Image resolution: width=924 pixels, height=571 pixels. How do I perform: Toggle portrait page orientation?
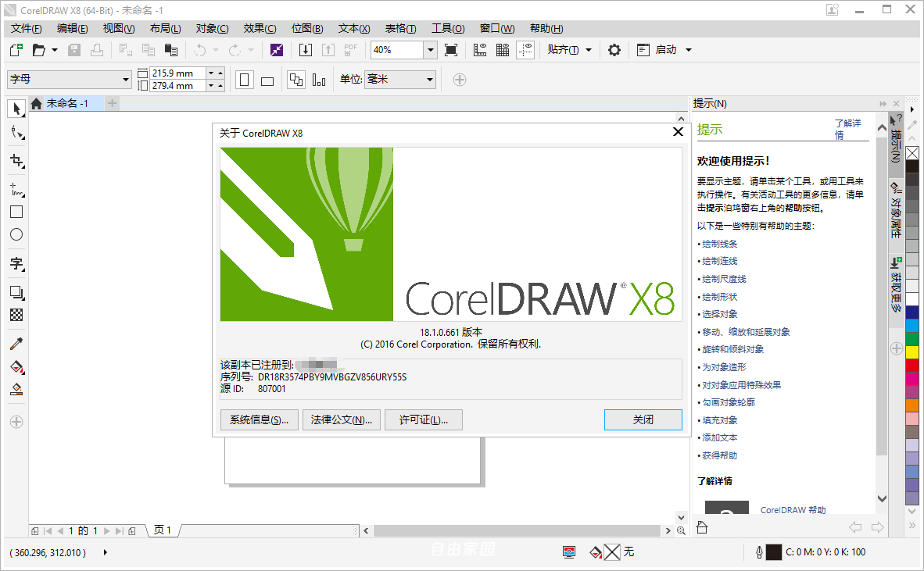click(244, 80)
